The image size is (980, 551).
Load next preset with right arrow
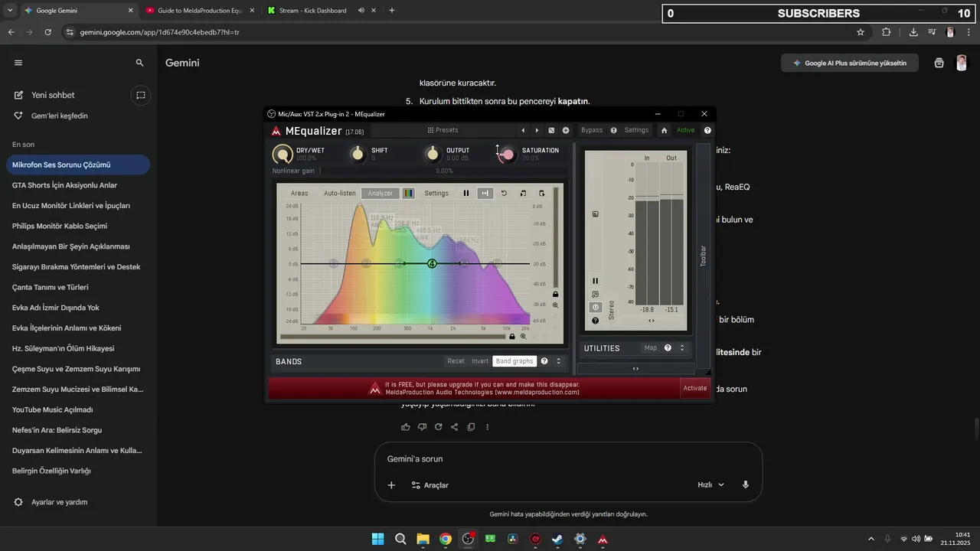pyautogui.click(x=537, y=130)
